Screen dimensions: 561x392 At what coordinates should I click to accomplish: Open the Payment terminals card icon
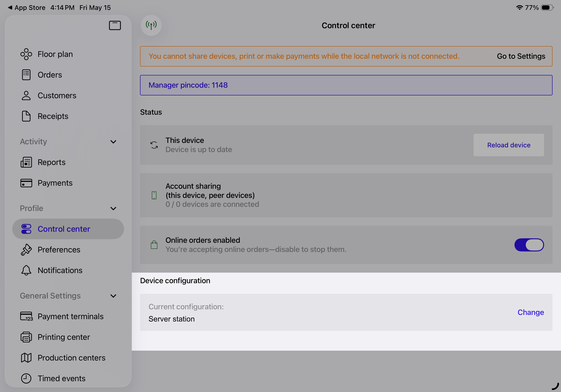pyautogui.click(x=26, y=317)
